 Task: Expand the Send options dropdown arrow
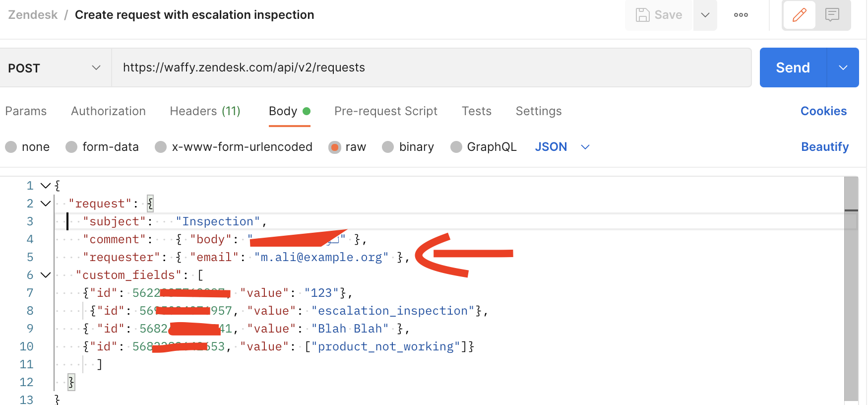click(x=843, y=67)
